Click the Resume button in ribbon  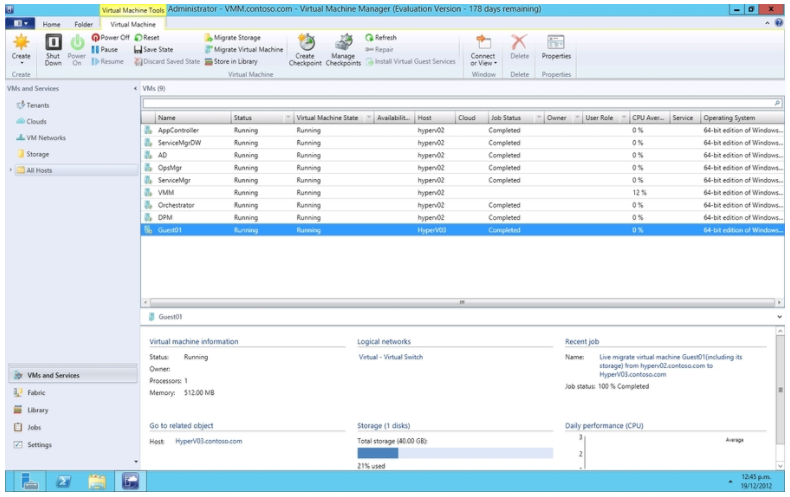[x=107, y=61]
